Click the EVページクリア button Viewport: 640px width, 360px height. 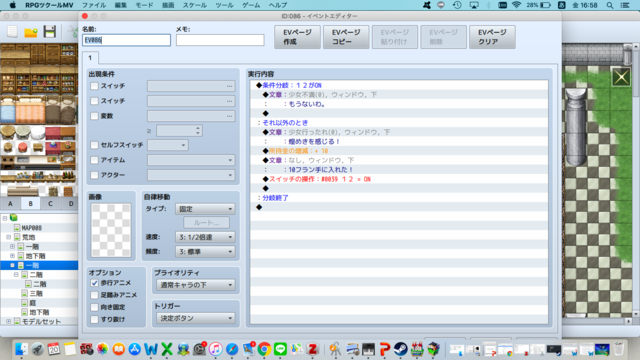tap(492, 37)
